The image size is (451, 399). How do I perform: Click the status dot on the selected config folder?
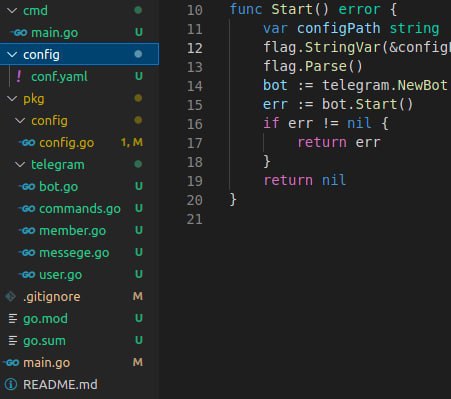pos(138,54)
